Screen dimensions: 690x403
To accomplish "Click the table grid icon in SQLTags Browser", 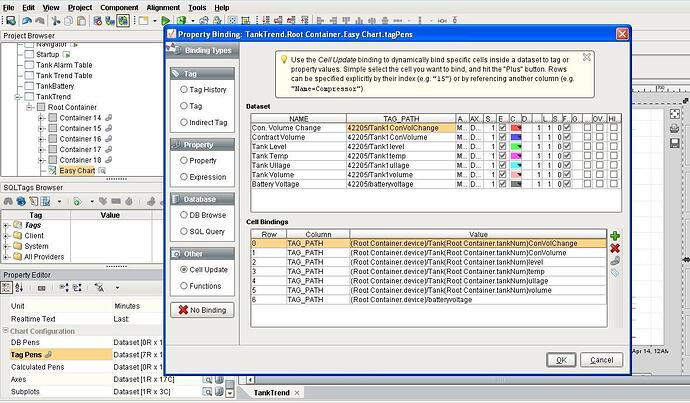I will pyautogui.click(x=45, y=202).
